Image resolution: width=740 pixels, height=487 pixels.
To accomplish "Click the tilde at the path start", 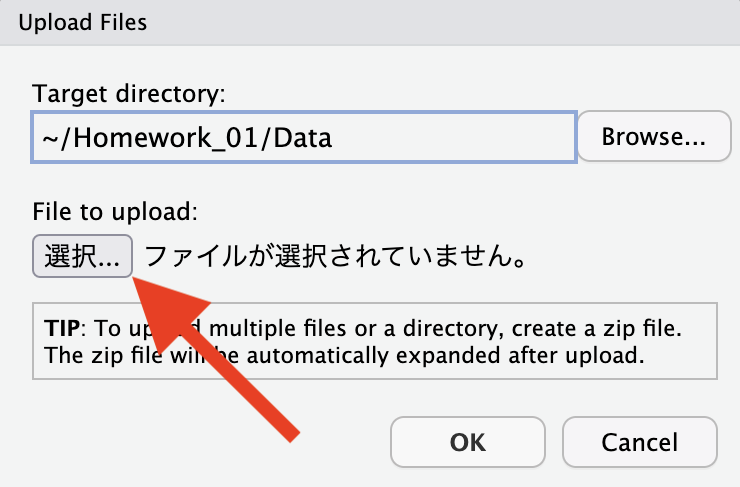I will pyautogui.click(x=50, y=139).
